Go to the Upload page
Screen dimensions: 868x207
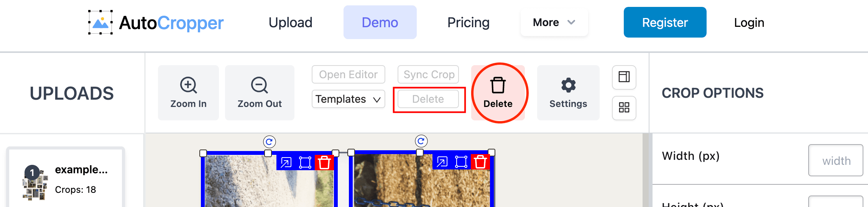291,23
